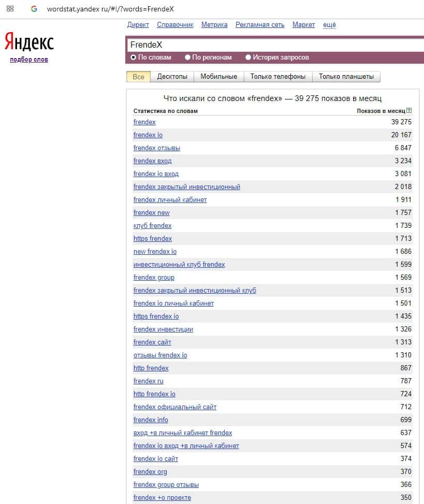Screen dimensions: 424x504
Task: Switch to the Только телефоны tab
Action: coord(278,77)
